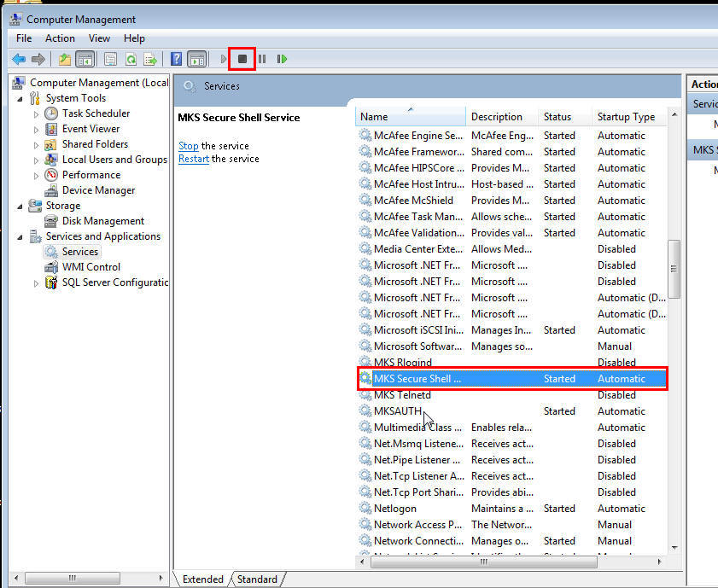Click the Export List toolbar icon
This screenshot has height=588, width=718.
click(151, 58)
